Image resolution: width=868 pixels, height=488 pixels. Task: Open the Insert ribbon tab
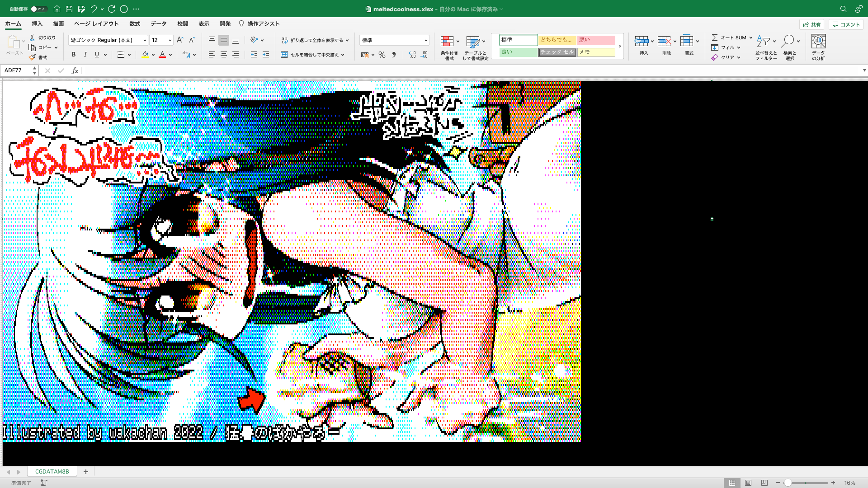[37, 23]
